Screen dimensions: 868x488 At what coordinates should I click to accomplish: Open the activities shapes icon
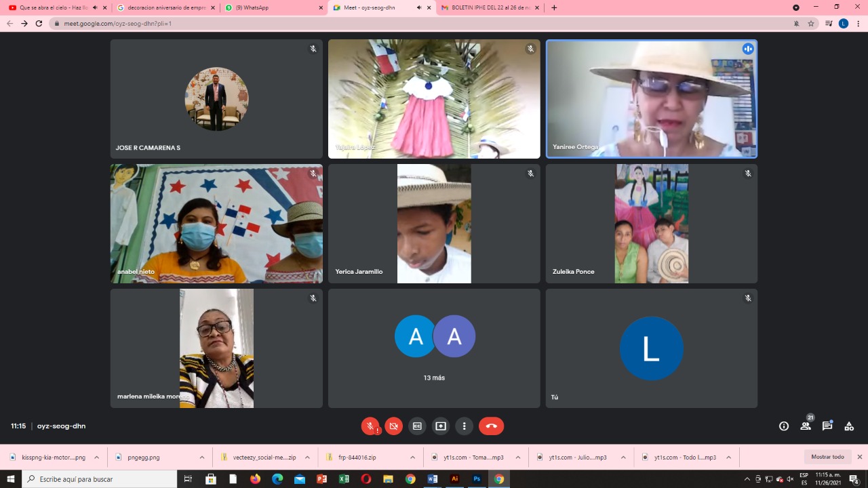pos(849,426)
